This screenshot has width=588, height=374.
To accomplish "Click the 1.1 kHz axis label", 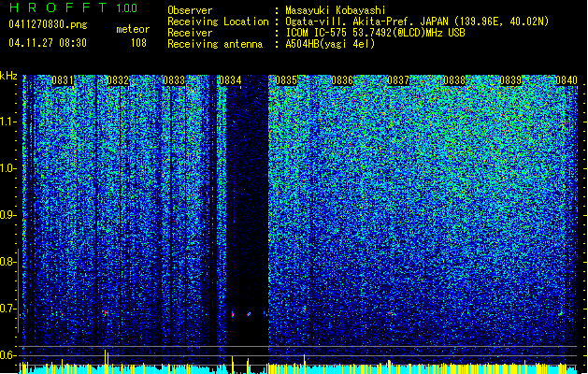I will [x=7, y=122].
